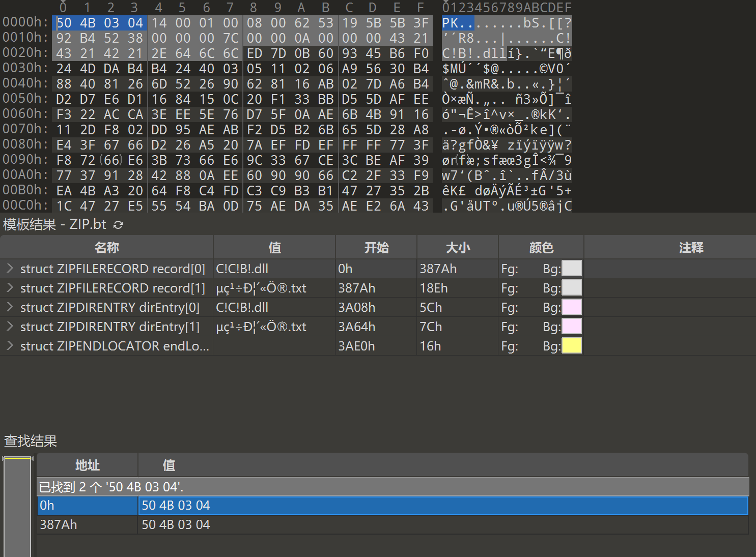Expand struct ZIPDIRENTRY dirEntry[0] row

coord(10,307)
